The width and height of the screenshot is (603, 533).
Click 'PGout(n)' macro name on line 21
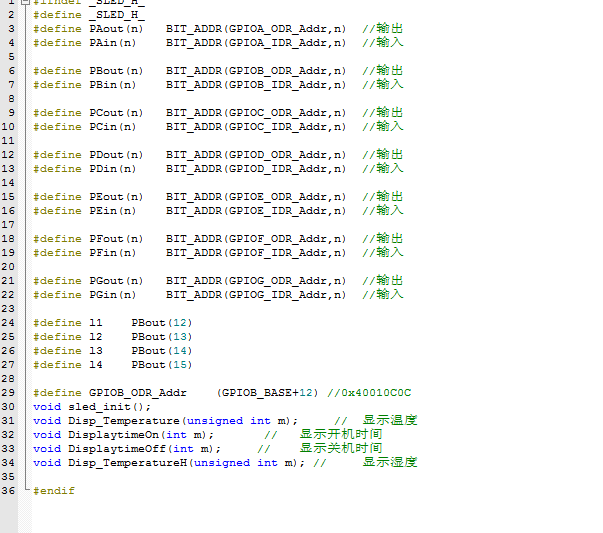(x=116, y=281)
